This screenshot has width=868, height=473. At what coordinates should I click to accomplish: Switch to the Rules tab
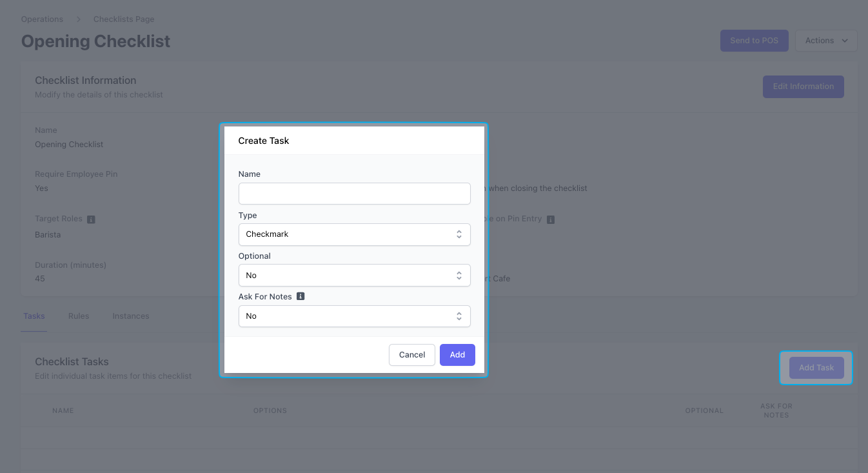click(x=79, y=316)
